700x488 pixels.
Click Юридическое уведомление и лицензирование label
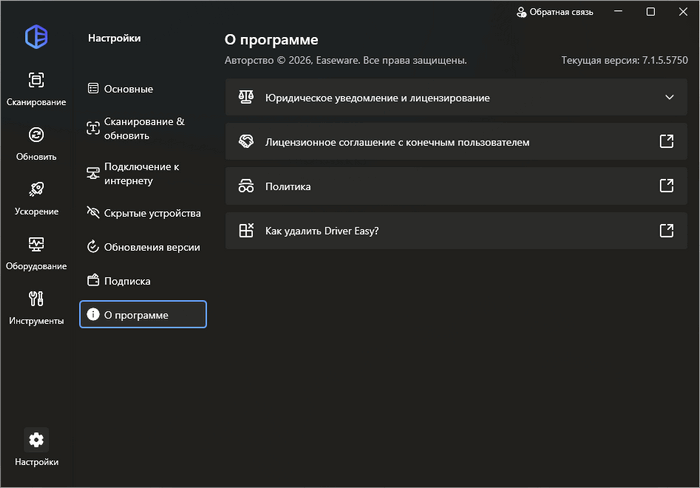click(377, 98)
